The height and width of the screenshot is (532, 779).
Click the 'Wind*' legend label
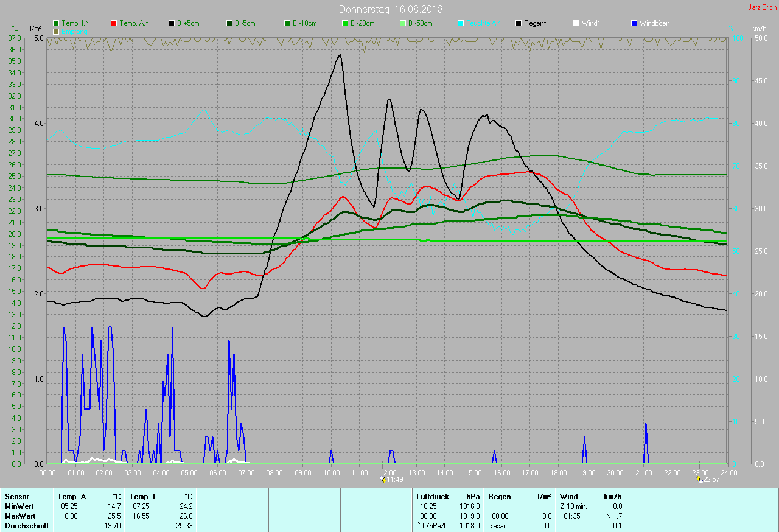tap(590, 23)
